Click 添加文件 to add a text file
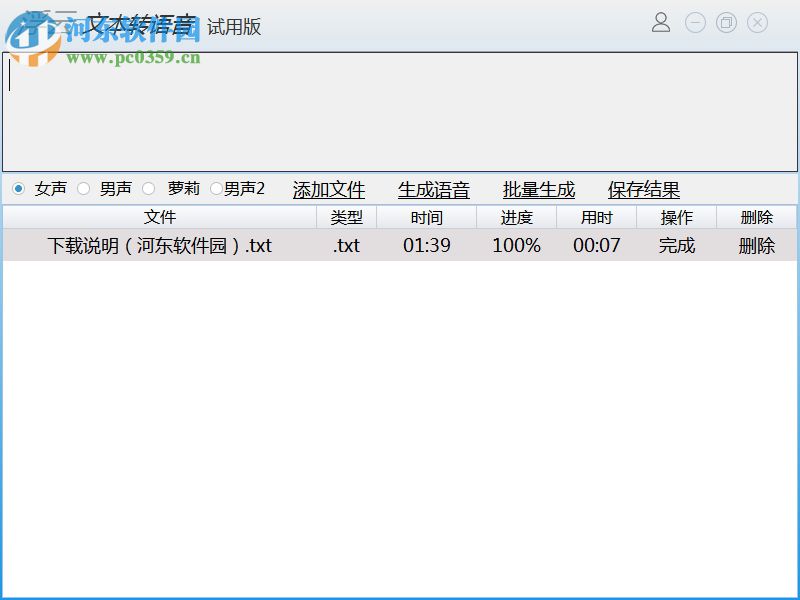This screenshot has height=600, width=800. tap(328, 189)
